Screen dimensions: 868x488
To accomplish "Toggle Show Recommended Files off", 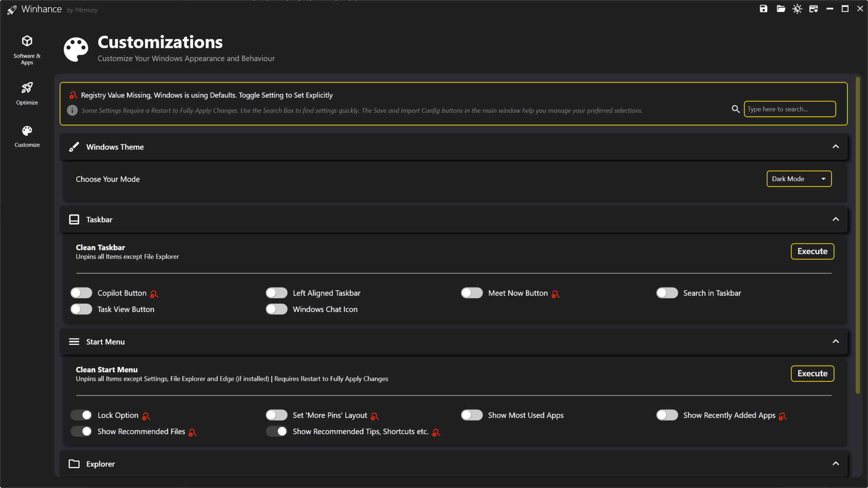I will click(81, 431).
